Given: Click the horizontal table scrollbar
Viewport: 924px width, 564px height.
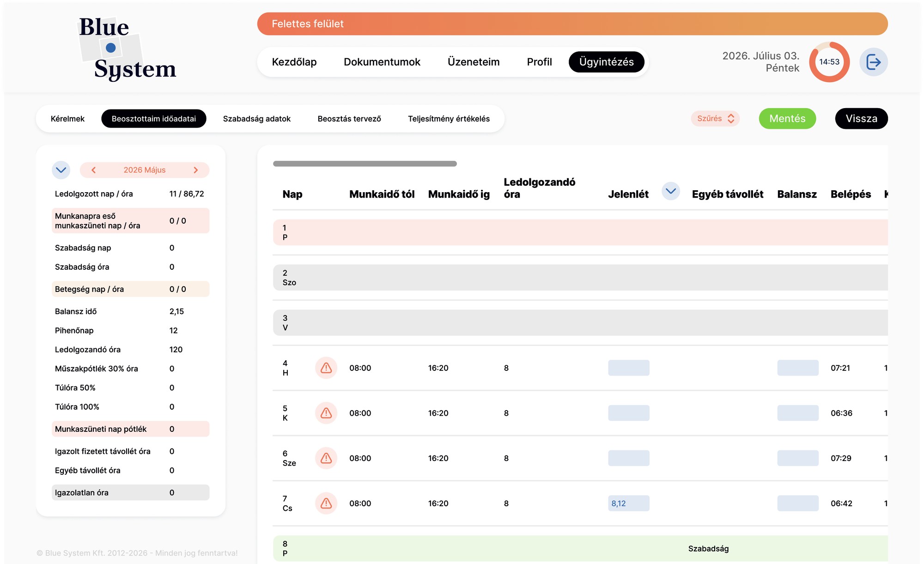Looking at the screenshot, I should [365, 164].
